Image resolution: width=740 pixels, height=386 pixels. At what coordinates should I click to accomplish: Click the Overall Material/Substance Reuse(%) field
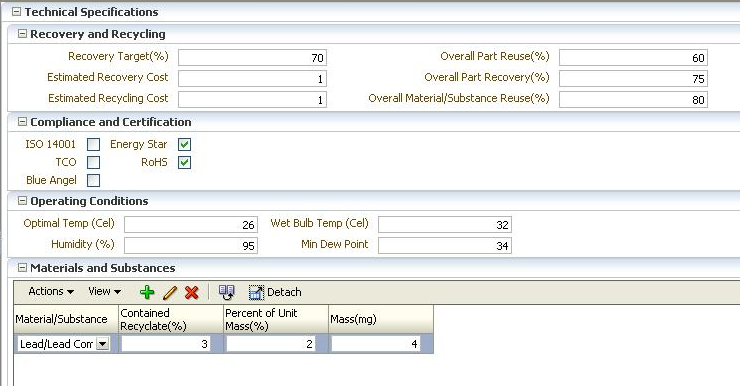pyautogui.click(x=633, y=99)
